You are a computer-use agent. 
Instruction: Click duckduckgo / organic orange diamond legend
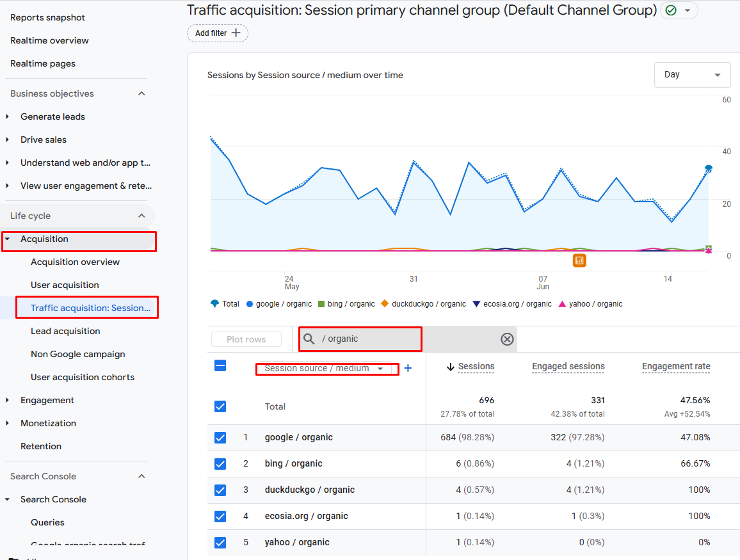(x=385, y=303)
